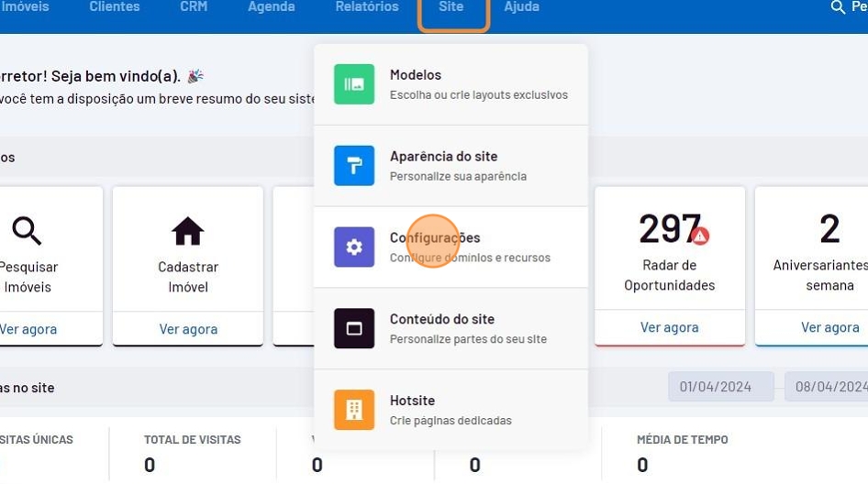Screen dimensions: 868x484
Task: Click Ver agora under Radar de Oportunidades
Action: pyautogui.click(x=669, y=327)
